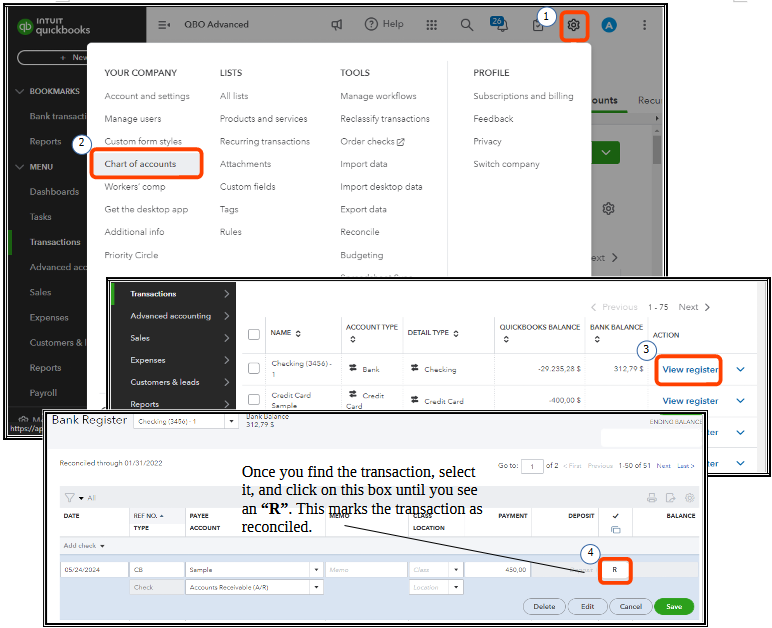Viewport: 772px width, 628px height.
Task: Open the megaphone announcements icon
Action: 337,25
